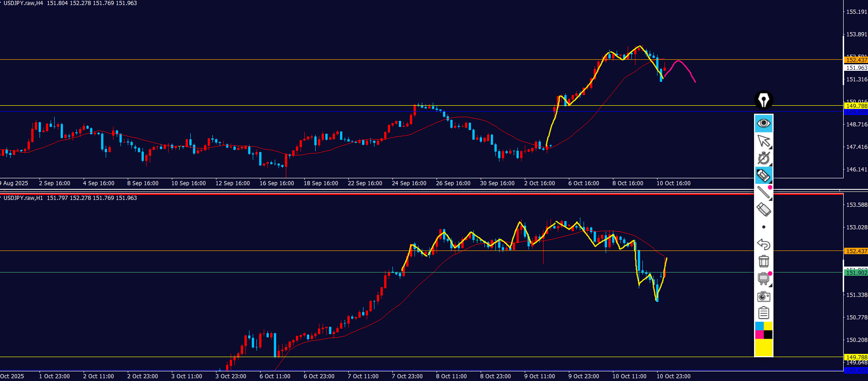Open the Epic Pen nib logo menu

(x=764, y=100)
